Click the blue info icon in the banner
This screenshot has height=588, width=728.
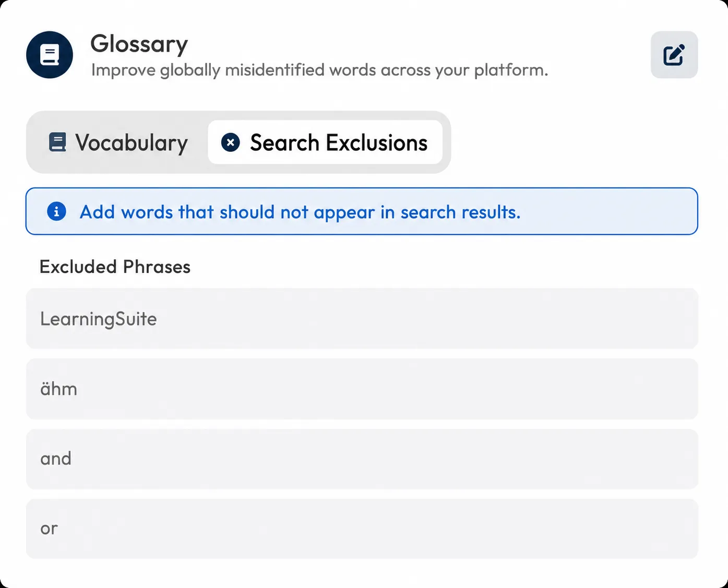(56, 211)
